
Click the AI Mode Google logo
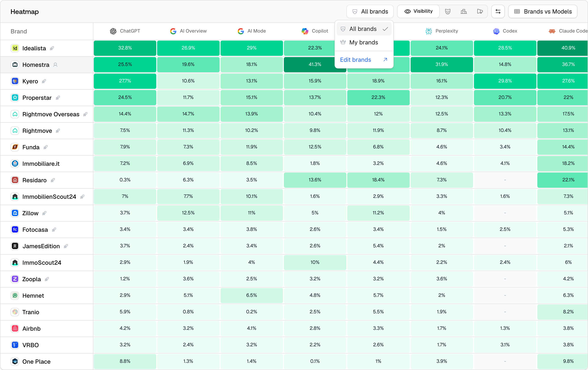(x=241, y=31)
